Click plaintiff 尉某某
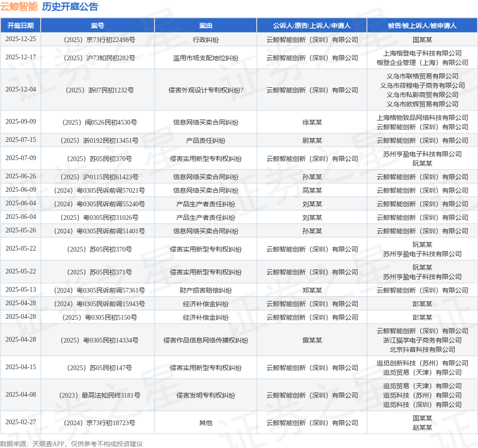Image resolution: width=478 pixels, height=448 pixels. pyautogui.click(x=312, y=140)
